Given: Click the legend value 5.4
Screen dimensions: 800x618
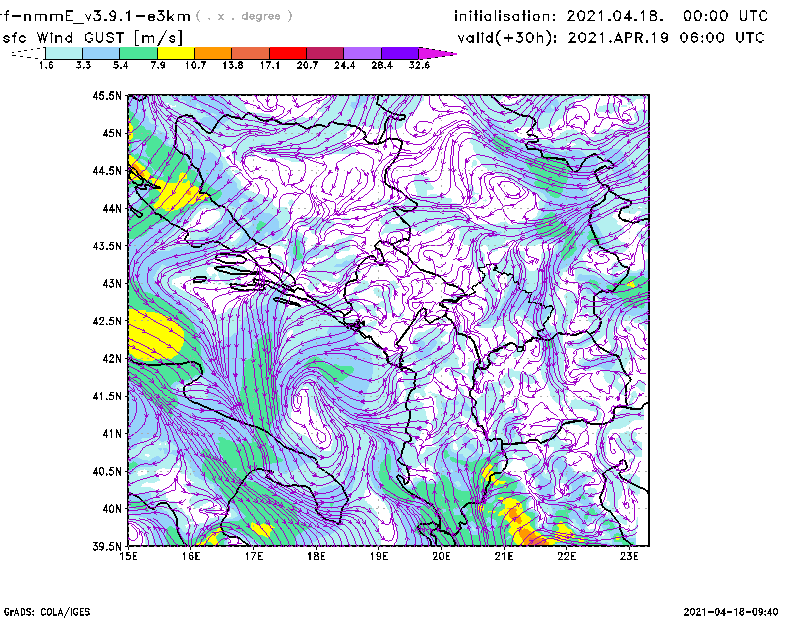Looking at the screenshot, I should click(120, 65).
